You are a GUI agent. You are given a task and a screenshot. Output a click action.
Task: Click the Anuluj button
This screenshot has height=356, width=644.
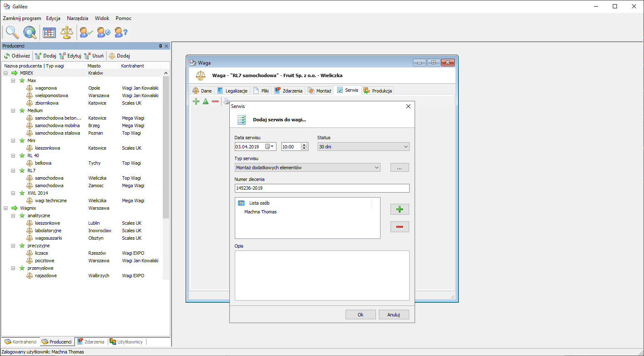click(x=393, y=315)
